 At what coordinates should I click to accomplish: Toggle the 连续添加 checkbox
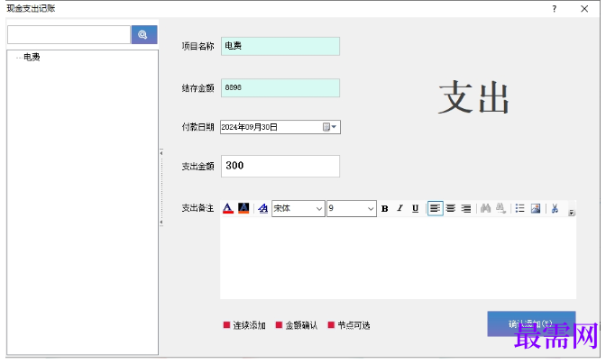(226, 325)
